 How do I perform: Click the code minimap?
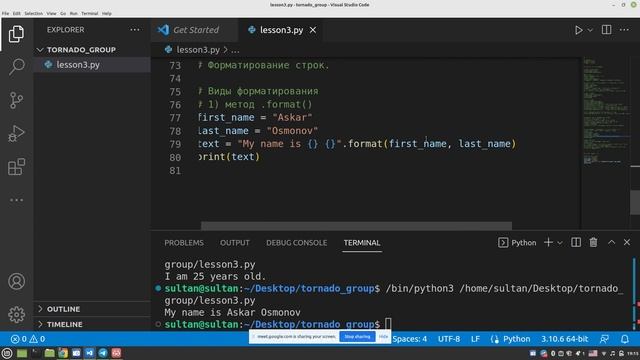click(606, 110)
